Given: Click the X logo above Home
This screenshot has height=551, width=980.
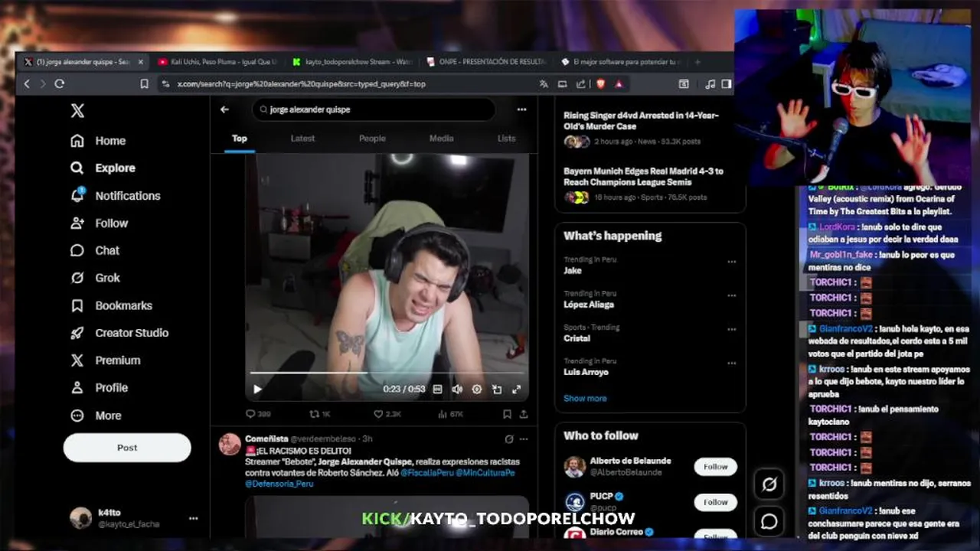Looking at the screenshot, I should [x=77, y=111].
